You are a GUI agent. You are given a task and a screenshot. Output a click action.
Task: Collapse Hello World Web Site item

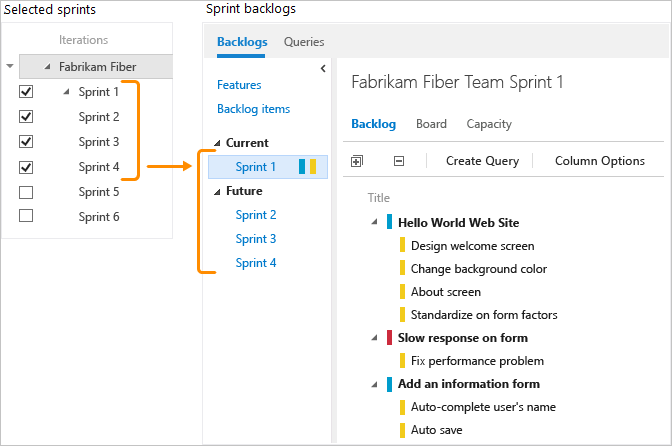pyautogui.click(x=375, y=222)
